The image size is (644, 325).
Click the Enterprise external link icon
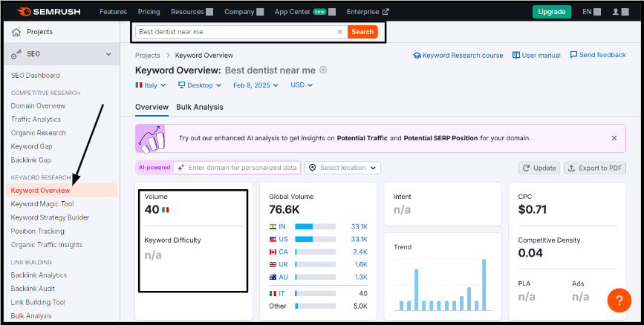[386, 12]
